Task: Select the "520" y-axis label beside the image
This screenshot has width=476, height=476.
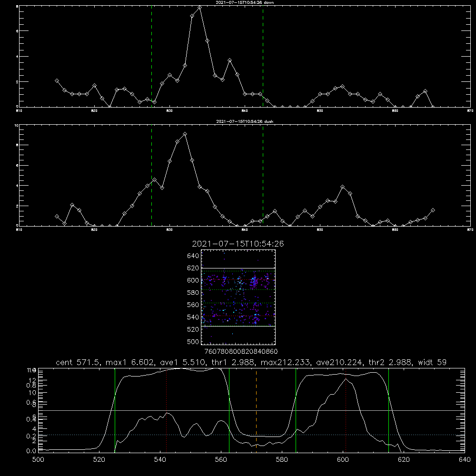Action: coord(193,329)
